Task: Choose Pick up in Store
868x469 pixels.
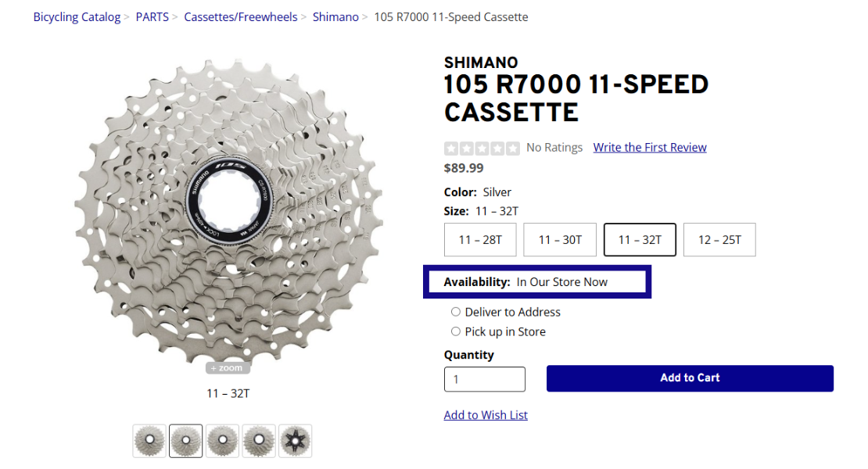Action: [x=456, y=331]
